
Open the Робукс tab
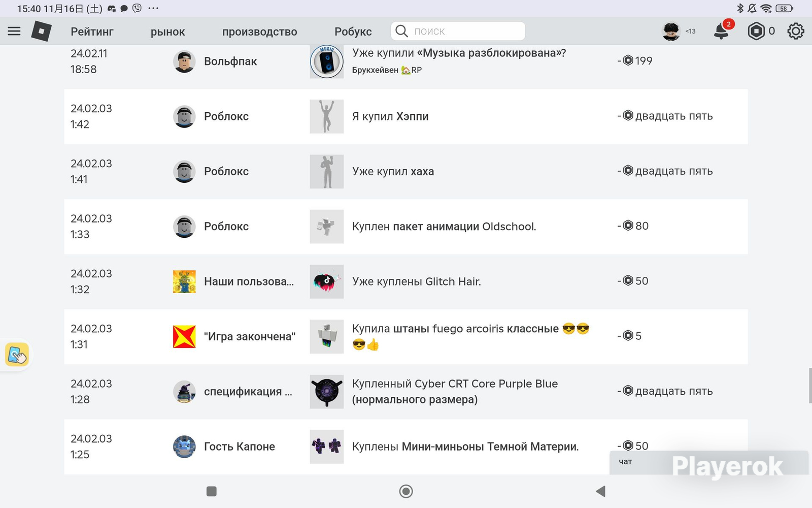pos(353,31)
